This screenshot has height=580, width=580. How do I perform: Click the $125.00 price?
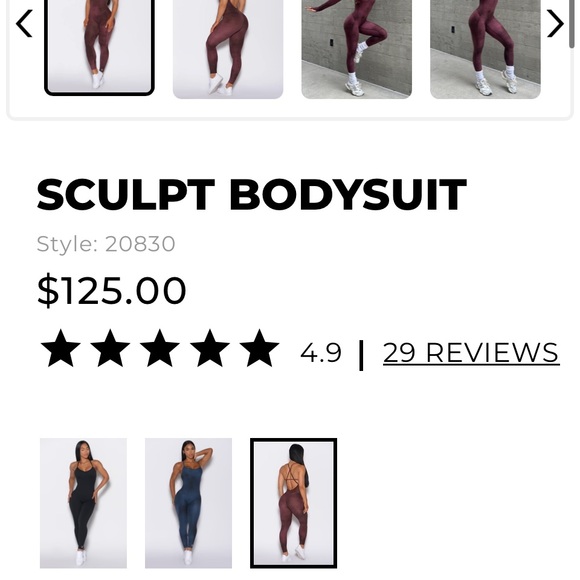(111, 290)
